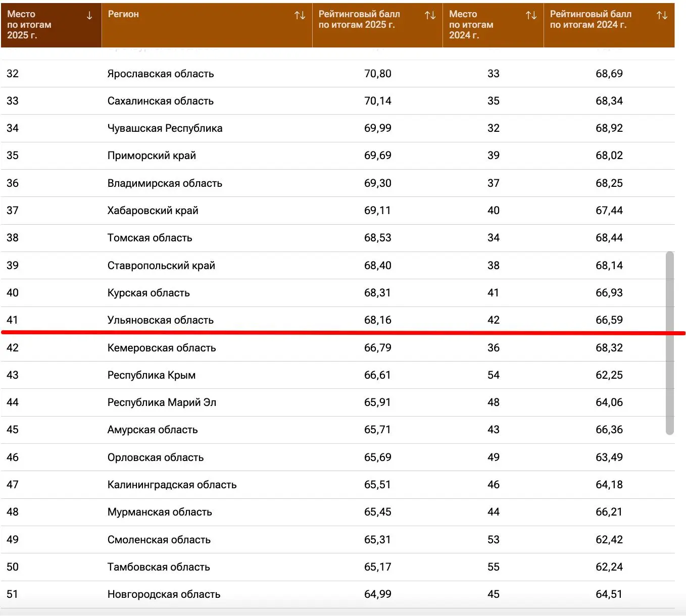This screenshot has width=686, height=616.
Task: Click 2024 score value 68,92
Action: 609,128
